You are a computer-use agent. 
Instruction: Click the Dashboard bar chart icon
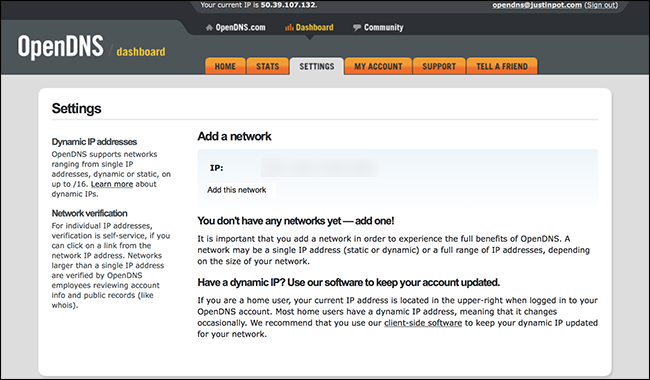(289, 27)
